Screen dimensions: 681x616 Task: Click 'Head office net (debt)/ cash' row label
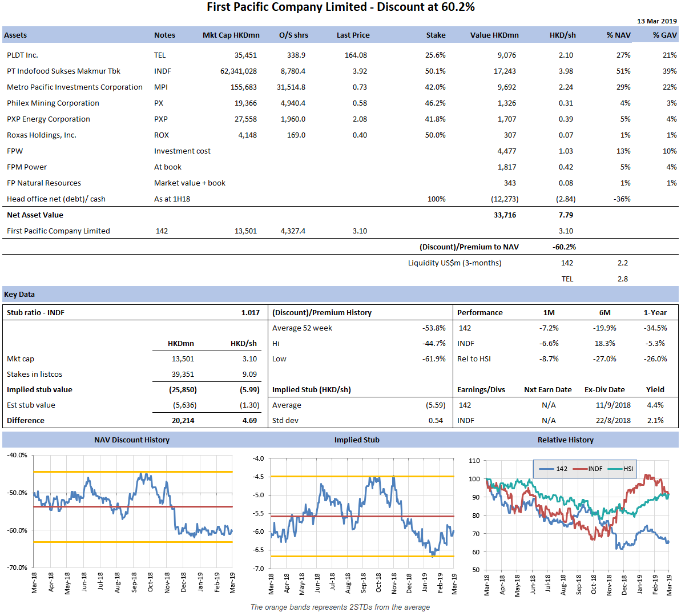point(56,199)
